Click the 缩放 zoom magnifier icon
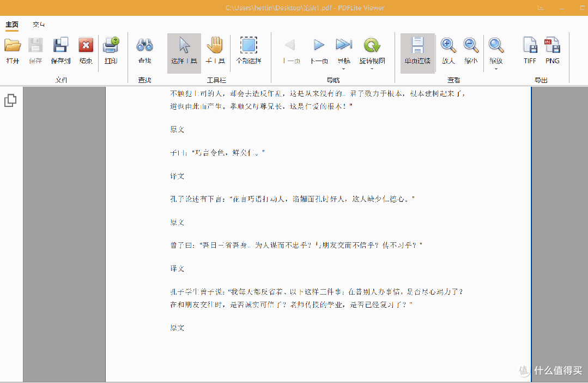Image resolution: width=588 pixels, height=383 pixels. [496, 45]
